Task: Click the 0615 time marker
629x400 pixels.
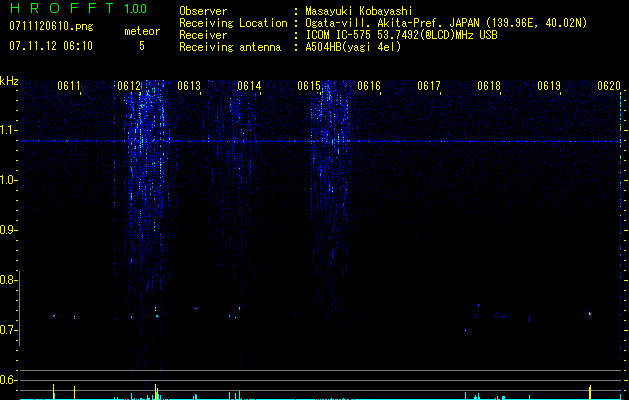Action: [309, 86]
